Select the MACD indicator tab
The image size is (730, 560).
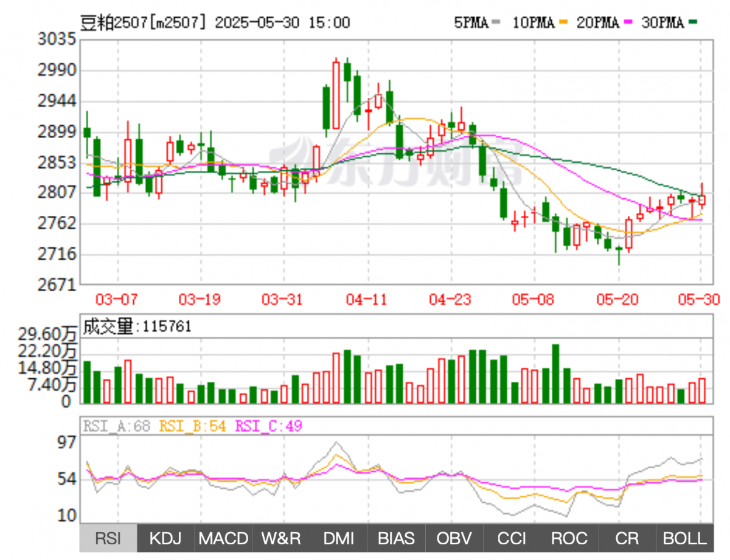[223, 538]
